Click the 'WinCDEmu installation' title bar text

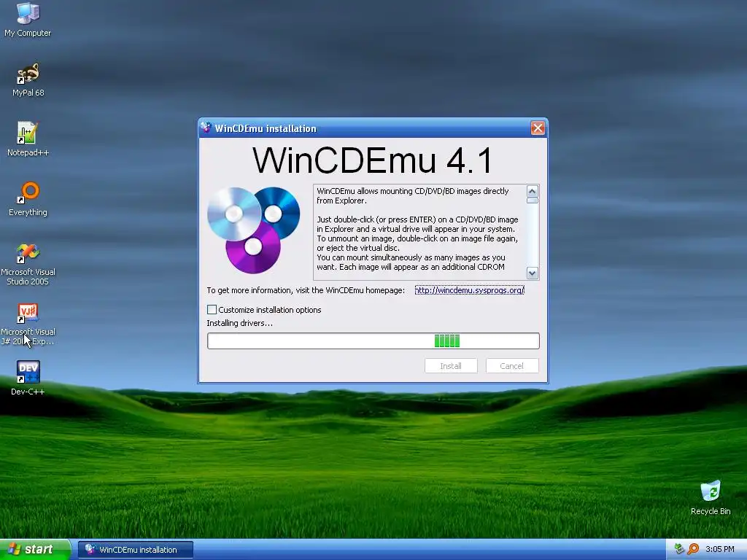click(266, 128)
